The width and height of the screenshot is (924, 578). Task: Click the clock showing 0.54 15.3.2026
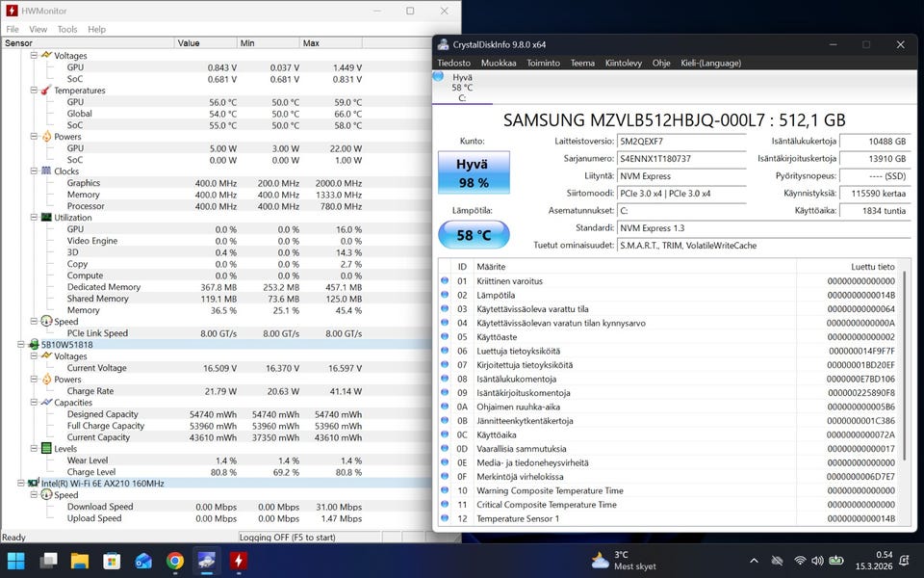[875, 561]
